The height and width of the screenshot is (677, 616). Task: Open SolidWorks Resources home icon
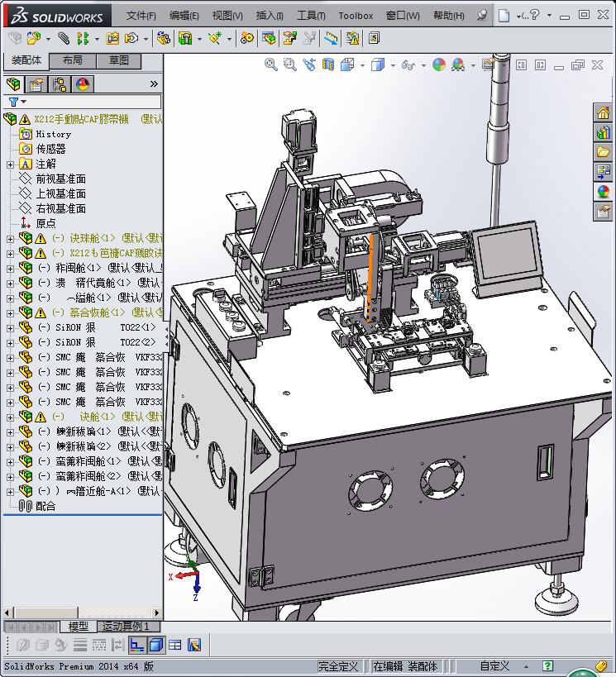604,112
